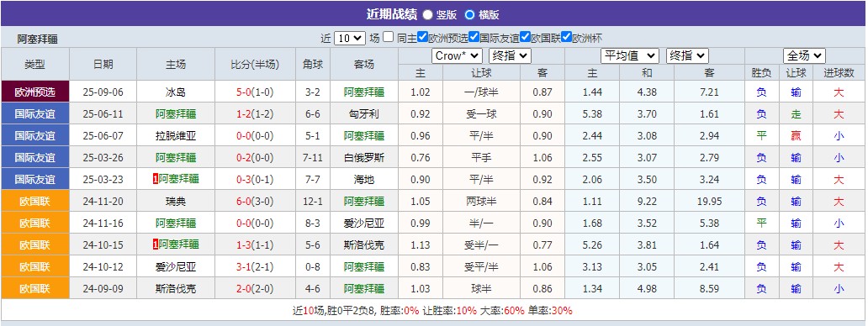Image resolution: width=868 pixels, height=326 pixels.
Task: Open the 3-1(2-1) score link
Action: tap(255, 267)
